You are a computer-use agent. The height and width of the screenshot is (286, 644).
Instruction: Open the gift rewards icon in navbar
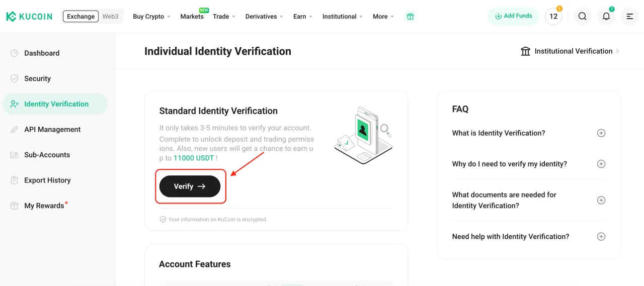(410, 17)
